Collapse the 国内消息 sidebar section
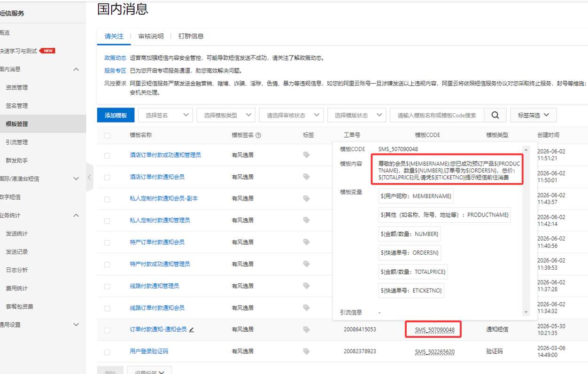The height and width of the screenshot is (374, 588). coord(77,70)
